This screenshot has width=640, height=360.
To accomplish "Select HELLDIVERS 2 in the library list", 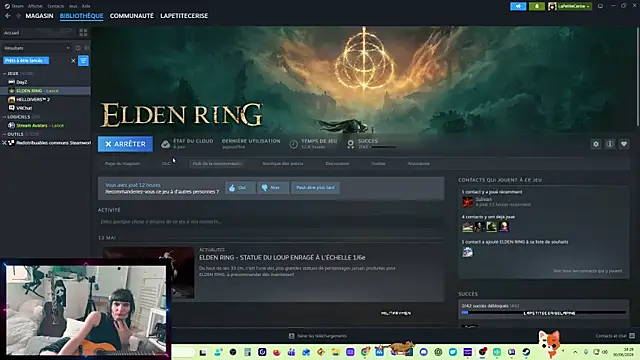I will (45, 100).
